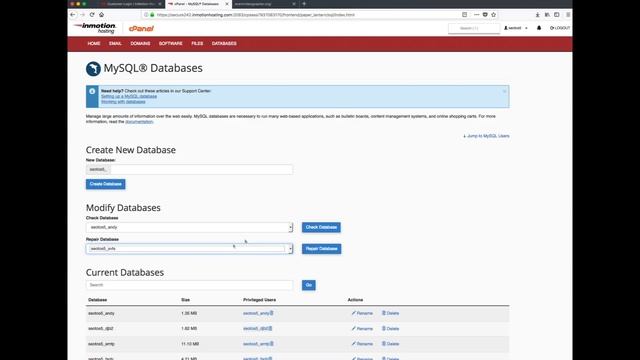640x360 pixels.
Task: Toggle reader view icon in address bar
Action: click(464, 15)
